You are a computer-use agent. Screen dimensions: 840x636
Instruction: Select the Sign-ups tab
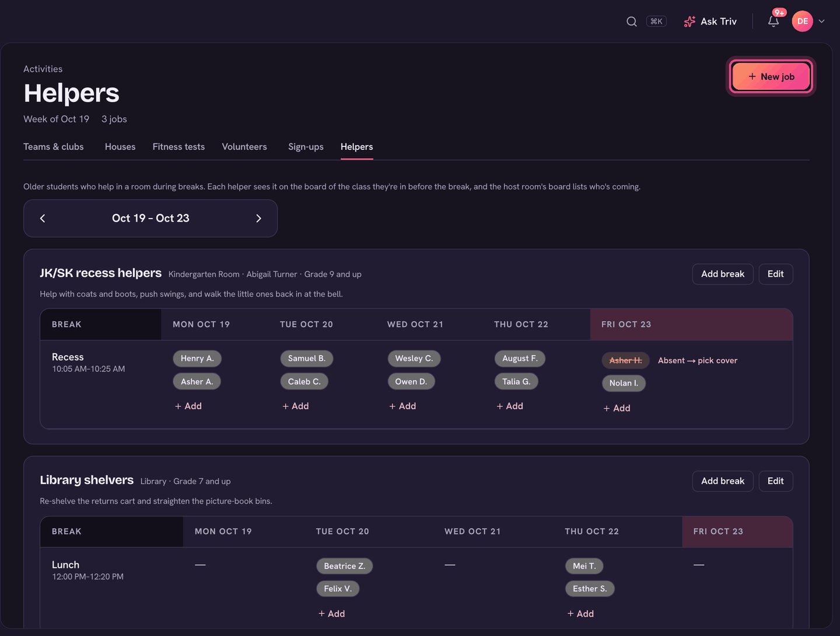(x=306, y=147)
